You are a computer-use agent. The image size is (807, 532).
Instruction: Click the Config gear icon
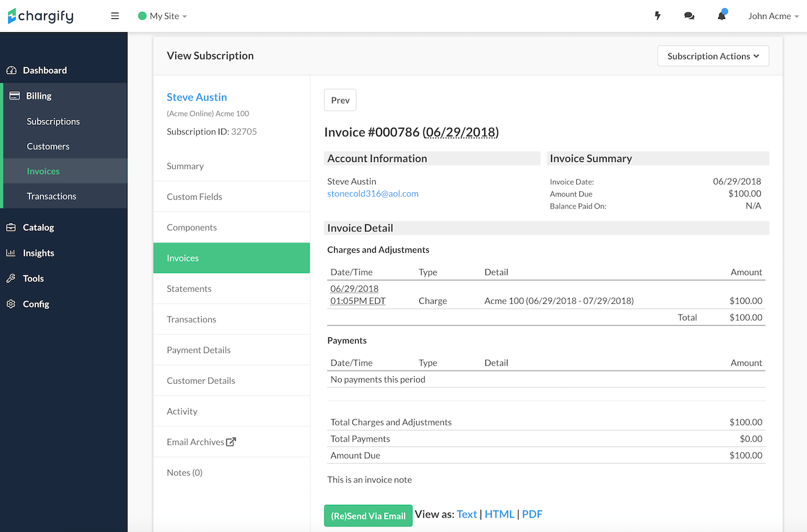point(11,304)
